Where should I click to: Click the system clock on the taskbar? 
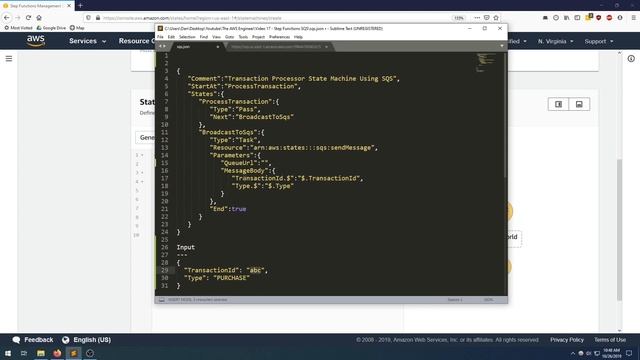tap(611, 353)
